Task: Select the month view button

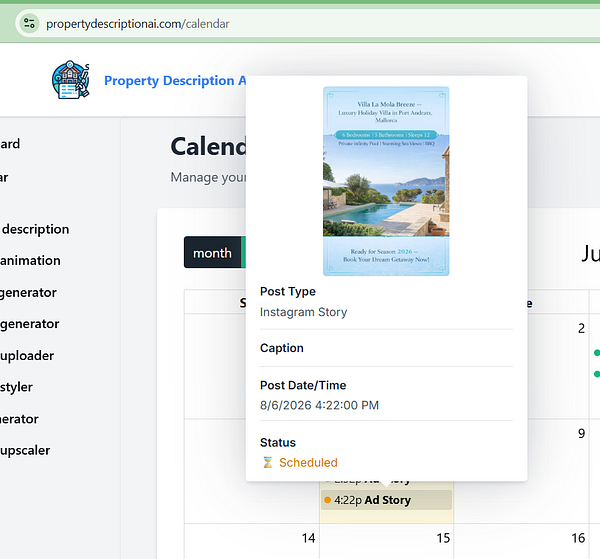Action: pos(212,253)
